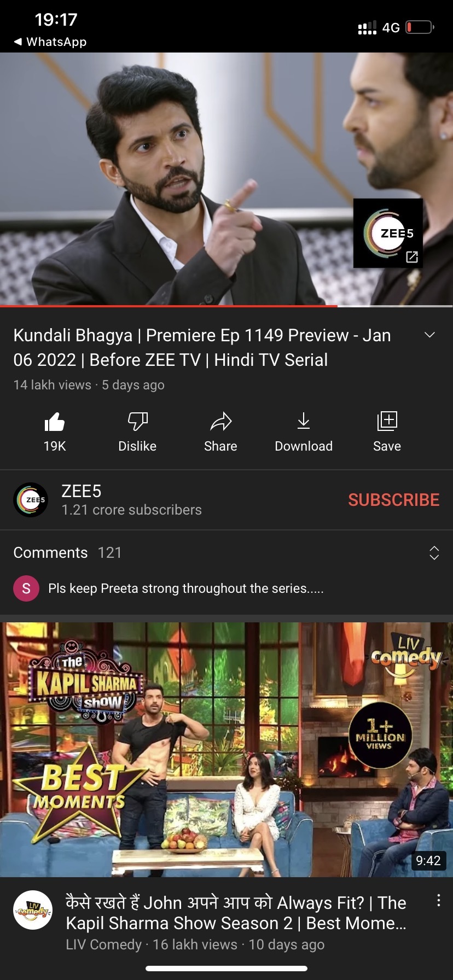Screen dimensions: 453x980
Task: Open the three-dot menu for Kapil Sharma video
Action: coord(438,900)
